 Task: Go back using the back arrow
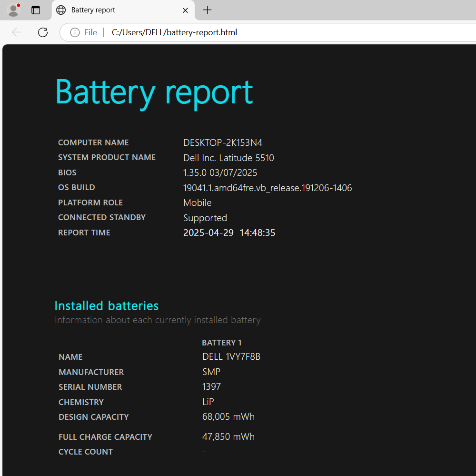(x=17, y=32)
